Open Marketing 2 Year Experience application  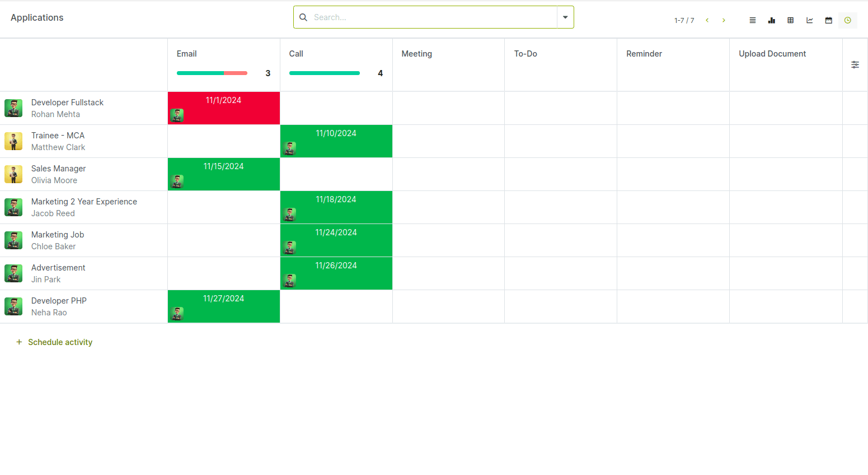tap(84, 207)
